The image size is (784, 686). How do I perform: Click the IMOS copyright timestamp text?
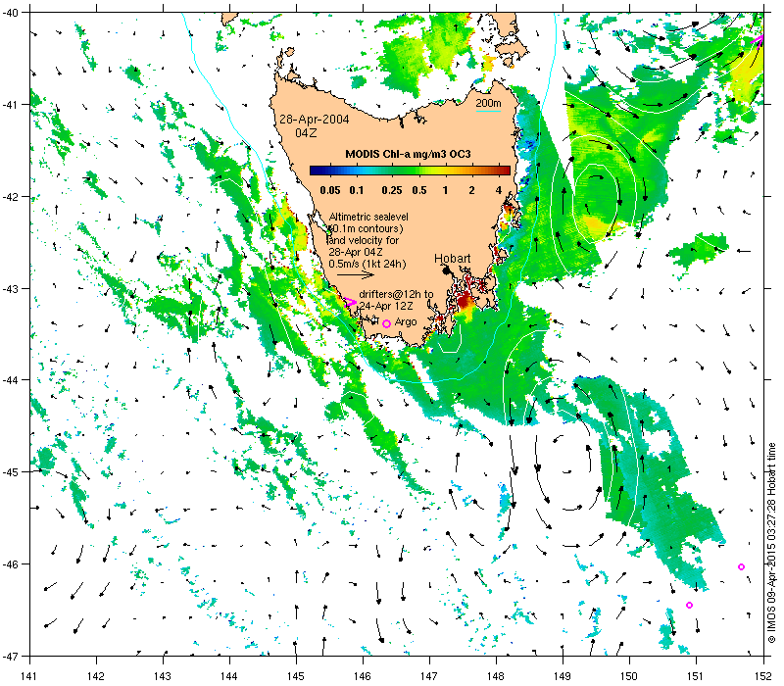coord(771,543)
